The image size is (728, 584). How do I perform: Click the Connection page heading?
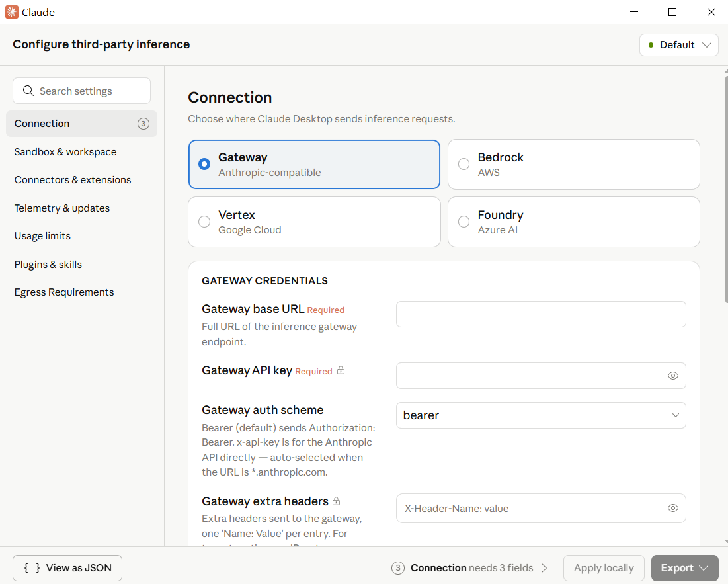(230, 97)
